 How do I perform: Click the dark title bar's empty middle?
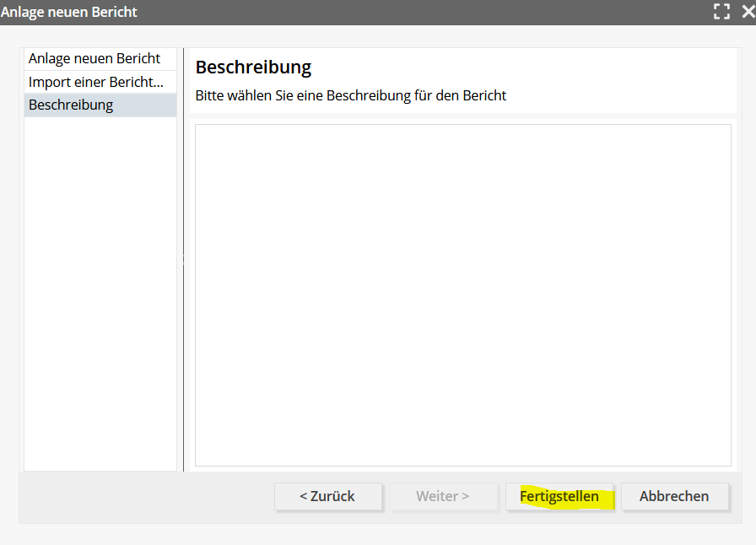422,12
